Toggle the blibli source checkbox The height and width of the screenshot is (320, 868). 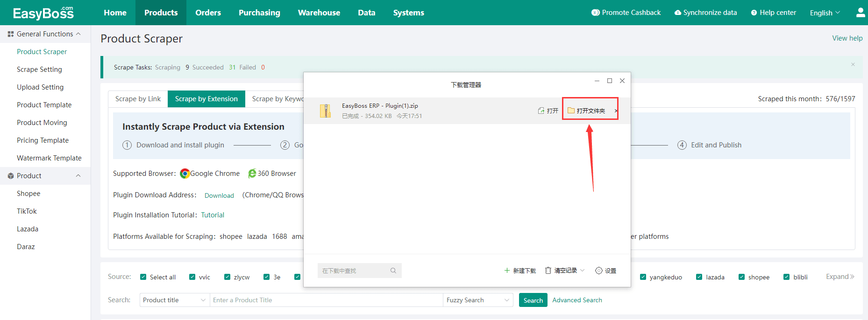tap(787, 277)
